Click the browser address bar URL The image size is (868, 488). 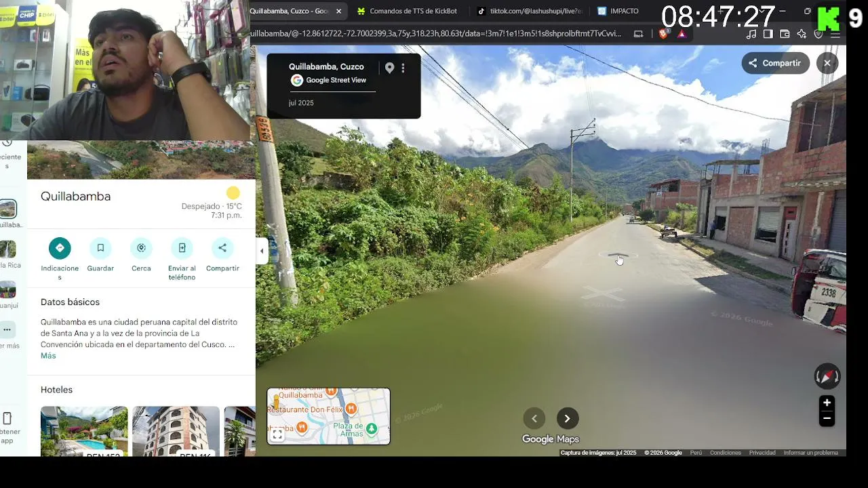(x=435, y=33)
